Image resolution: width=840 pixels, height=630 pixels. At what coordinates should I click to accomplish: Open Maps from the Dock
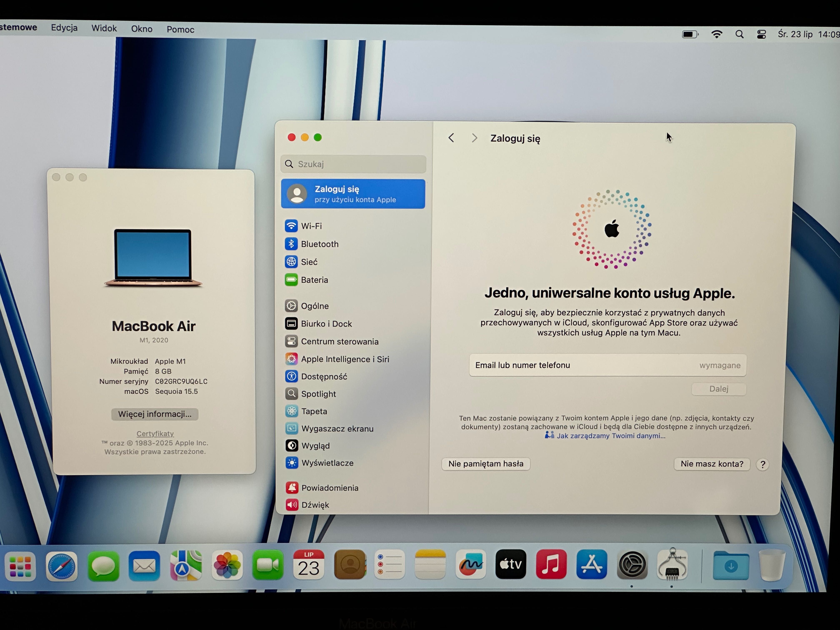point(186,566)
